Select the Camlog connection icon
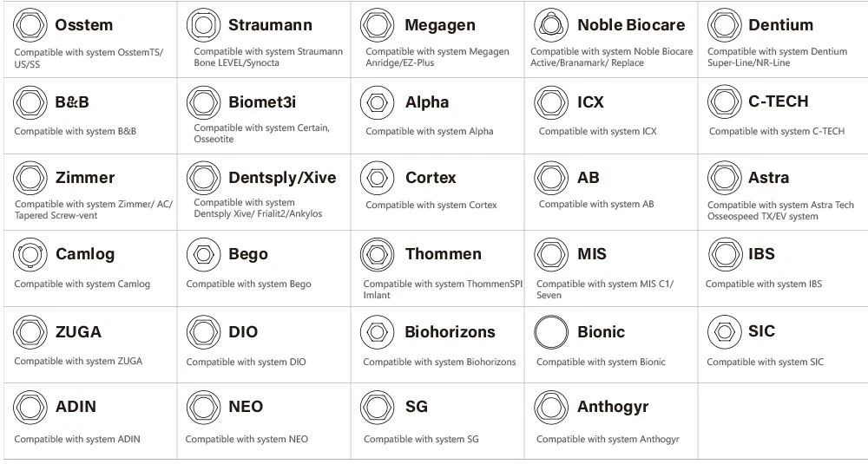Image resolution: width=868 pixels, height=464 pixels. point(30,254)
